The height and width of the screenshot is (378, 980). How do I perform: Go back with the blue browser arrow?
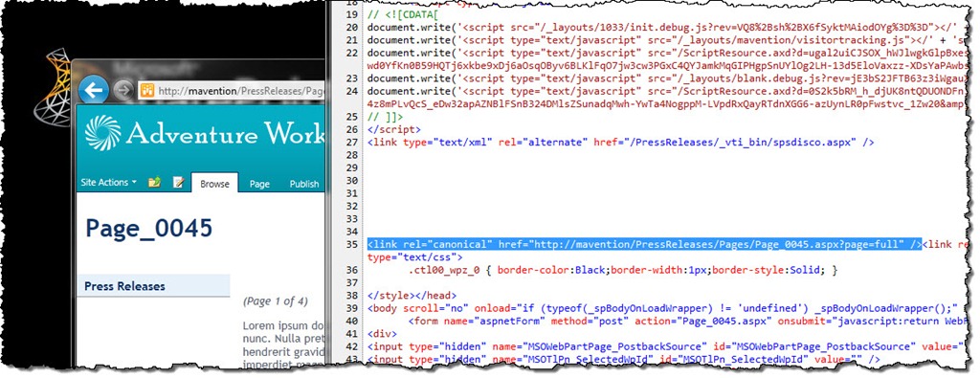(94, 91)
